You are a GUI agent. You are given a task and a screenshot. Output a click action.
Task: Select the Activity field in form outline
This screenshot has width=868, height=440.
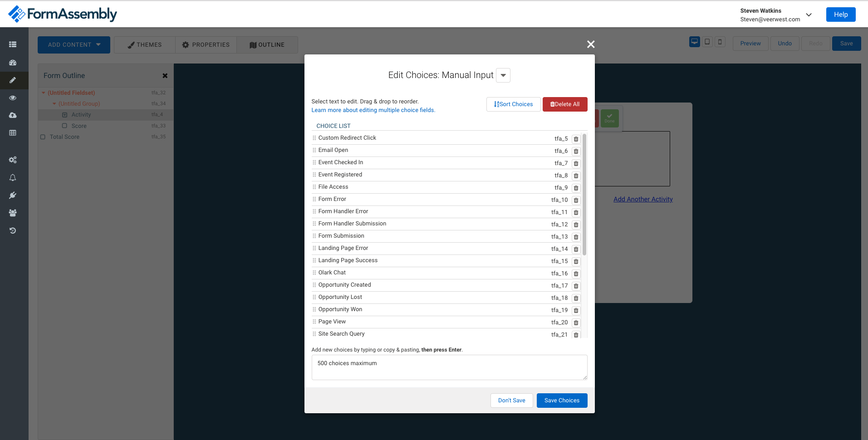81,115
